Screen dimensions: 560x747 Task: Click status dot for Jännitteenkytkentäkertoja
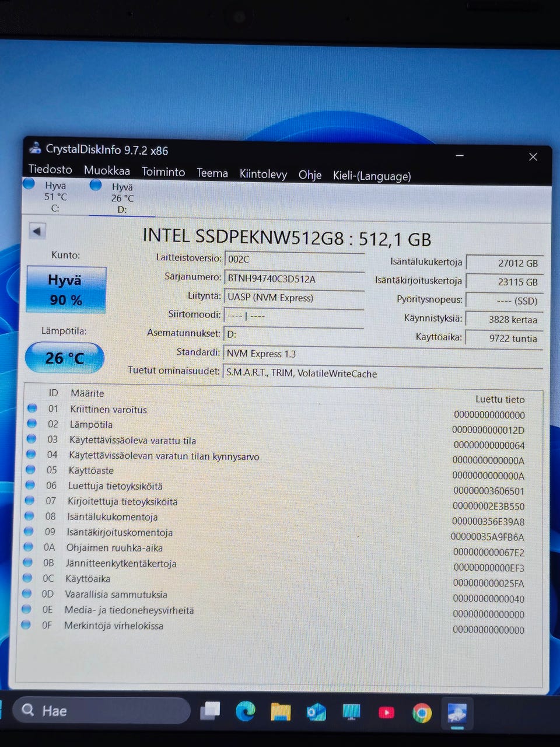27,562
